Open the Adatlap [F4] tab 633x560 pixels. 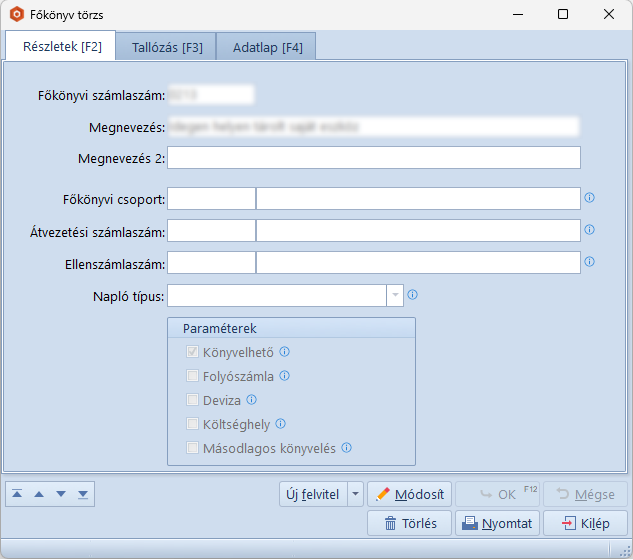coord(267,47)
